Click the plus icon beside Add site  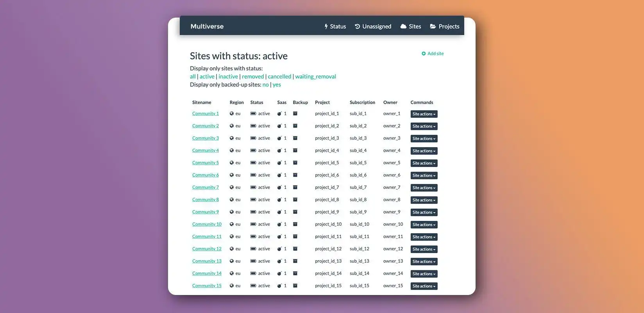[x=424, y=54]
